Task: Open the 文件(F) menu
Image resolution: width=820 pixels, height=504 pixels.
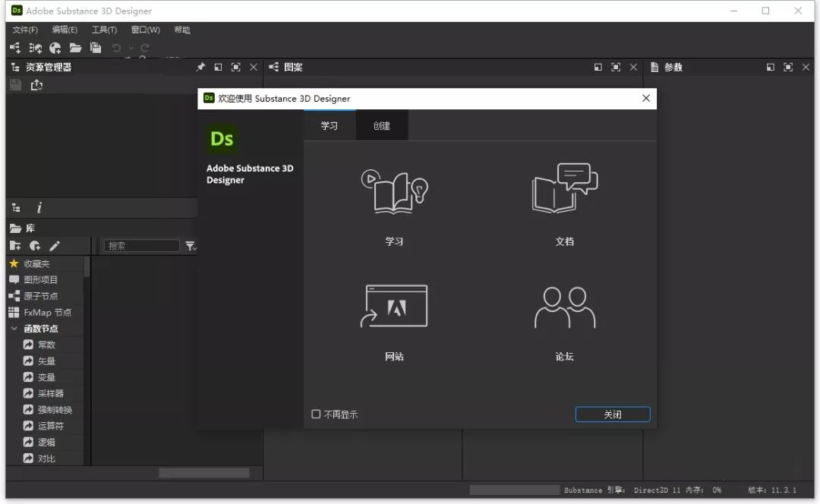Action: 25,30
